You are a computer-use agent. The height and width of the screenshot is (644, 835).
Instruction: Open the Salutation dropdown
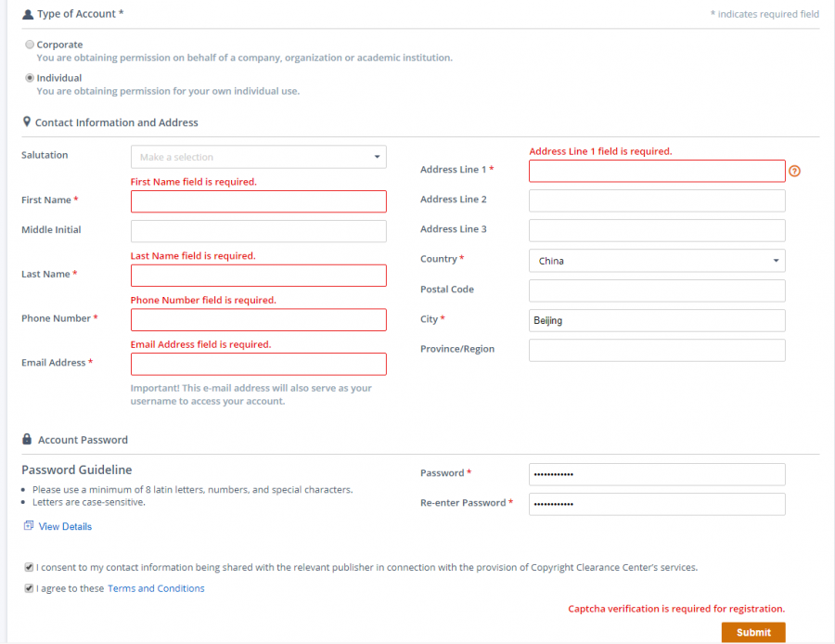point(258,157)
